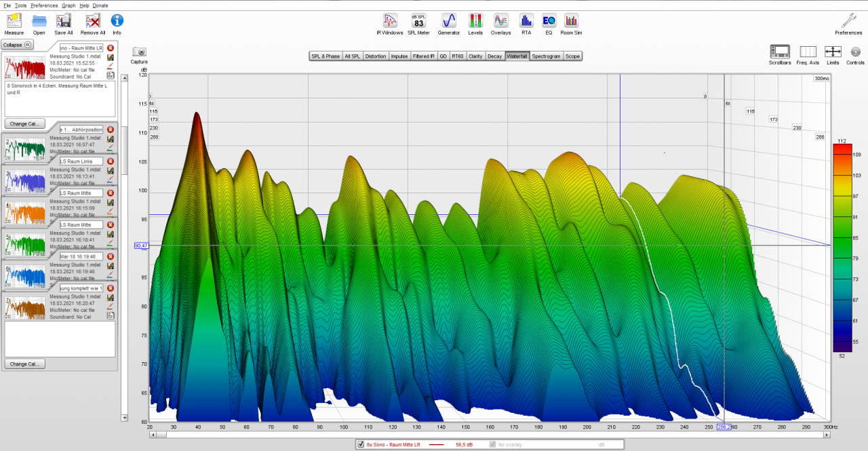Screen dimensions: 868x451
Task: Switch to the Scope tab
Action: [x=573, y=56]
